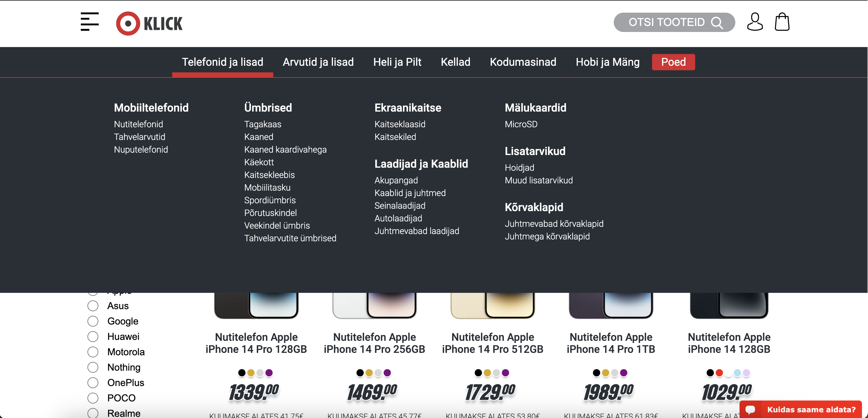
Task: Select the Huawei brand radio button
Action: 92,336
